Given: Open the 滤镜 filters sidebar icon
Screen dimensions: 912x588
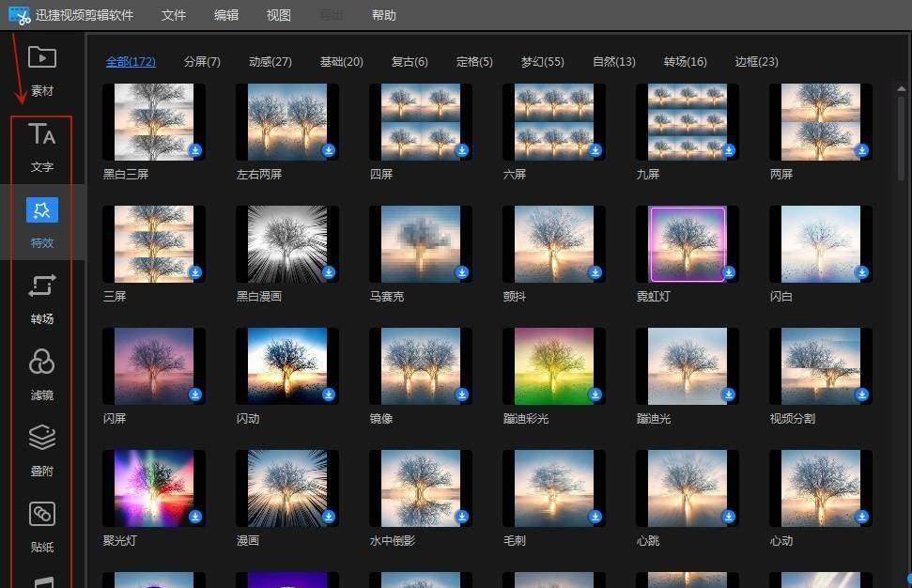Looking at the screenshot, I should click(42, 362).
